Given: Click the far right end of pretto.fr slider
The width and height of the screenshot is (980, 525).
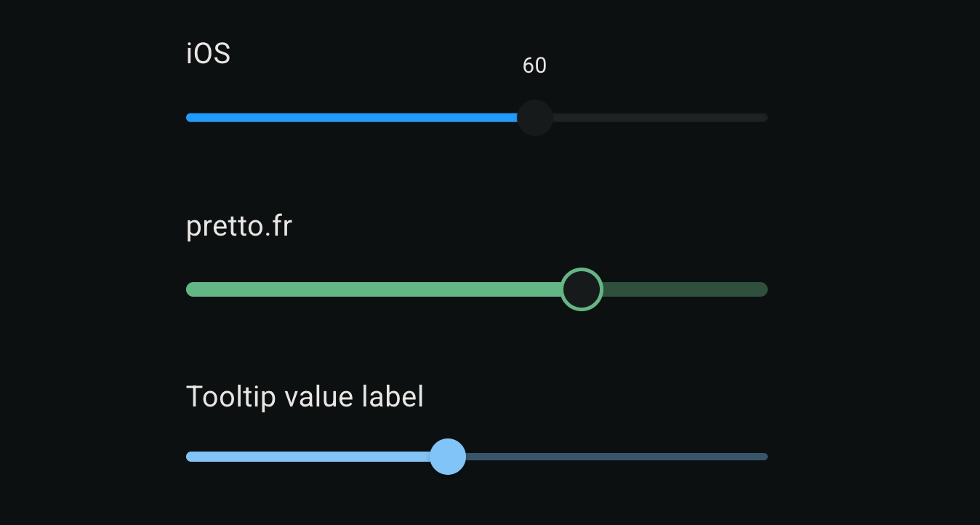Looking at the screenshot, I should [764, 289].
